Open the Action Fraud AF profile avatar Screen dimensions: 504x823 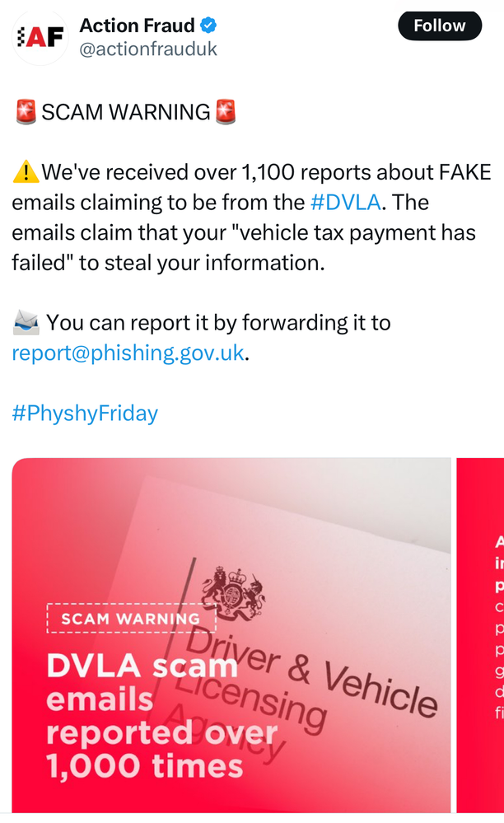[x=40, y=37]
